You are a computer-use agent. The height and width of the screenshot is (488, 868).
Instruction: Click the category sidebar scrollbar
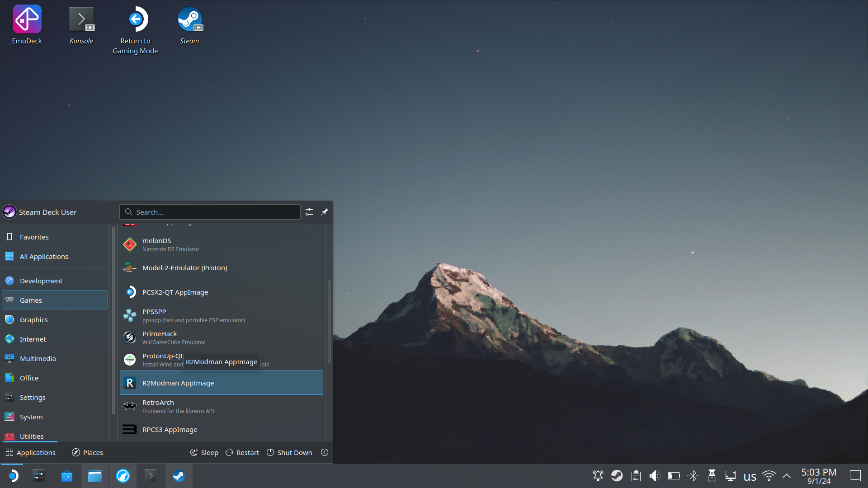(x=113, y=320)
